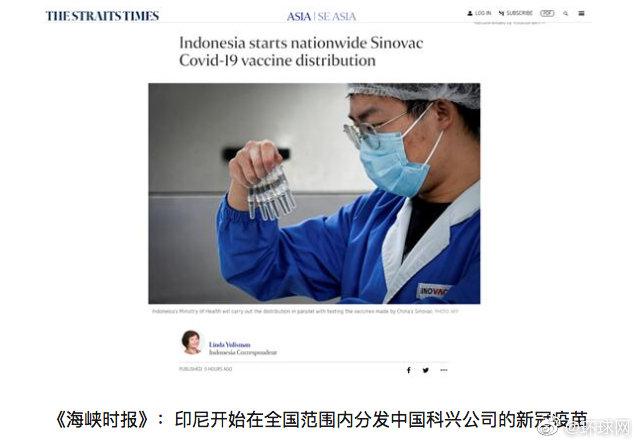Share article via Twitter icon
The image size is (638, 444).
[x=426, y=370]
